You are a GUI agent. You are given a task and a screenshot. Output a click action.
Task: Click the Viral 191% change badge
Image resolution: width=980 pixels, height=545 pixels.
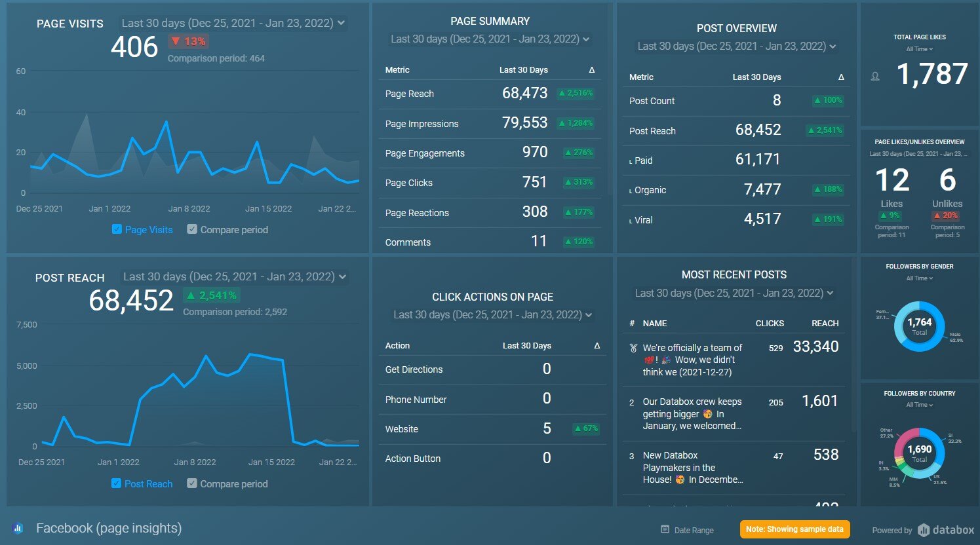[x=828, y=219]
